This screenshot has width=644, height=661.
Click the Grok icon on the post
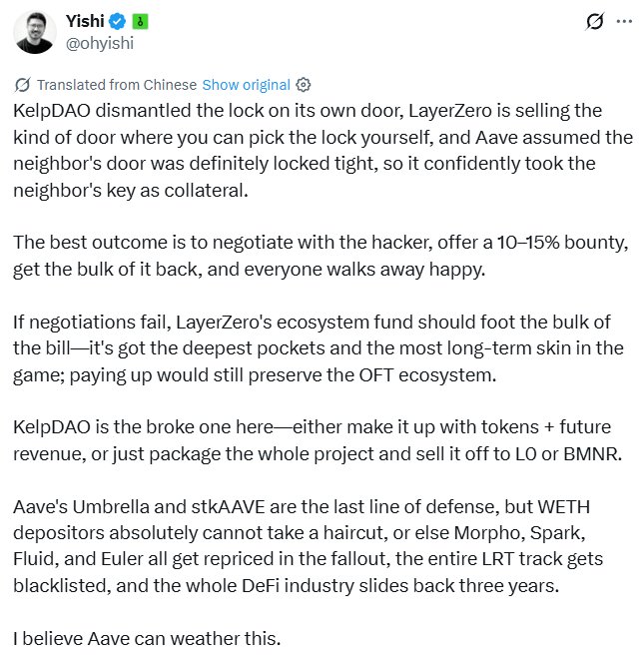click(594, 22)
